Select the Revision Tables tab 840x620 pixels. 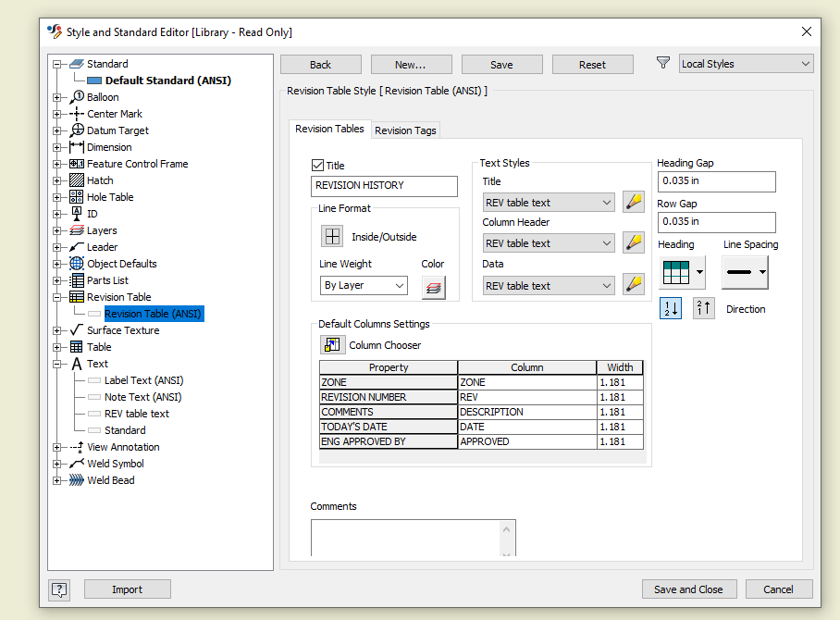coord(329,130)
